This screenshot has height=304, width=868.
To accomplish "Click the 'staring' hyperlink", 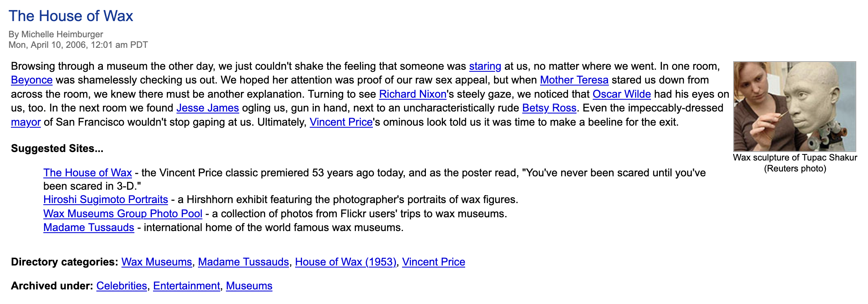I will pos(485,66).
